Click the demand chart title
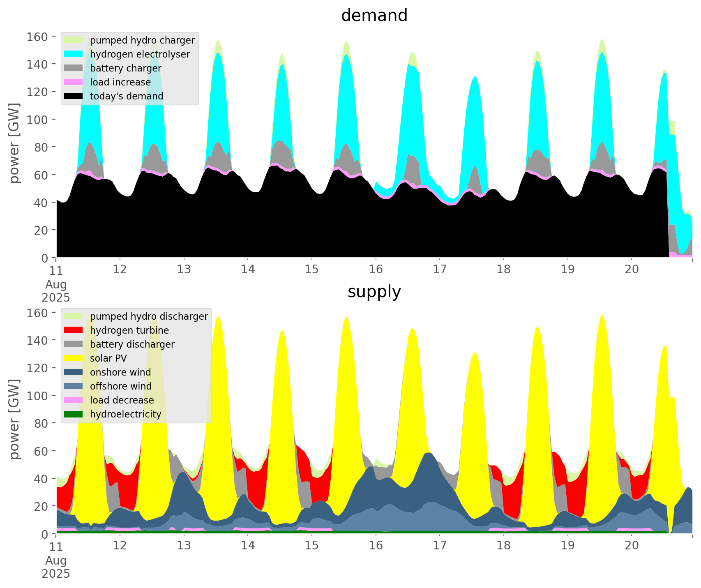 374,16
